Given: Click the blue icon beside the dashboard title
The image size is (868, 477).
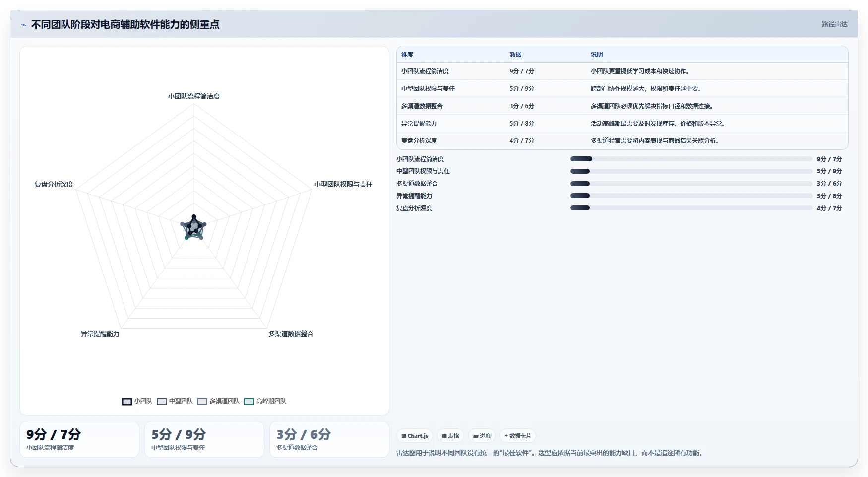Looking at the screenshot, I should click(x=23, y=25).
